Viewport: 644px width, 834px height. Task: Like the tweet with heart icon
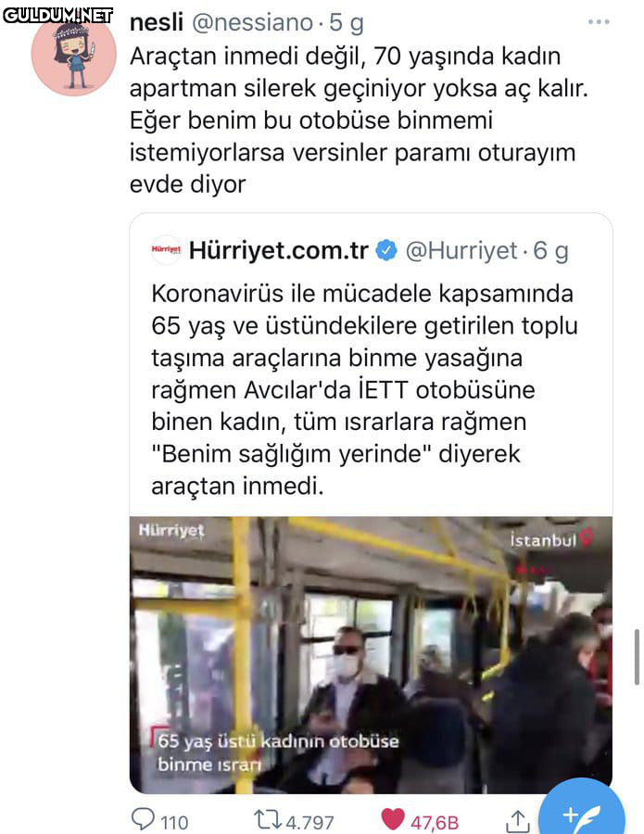point(393,820)
